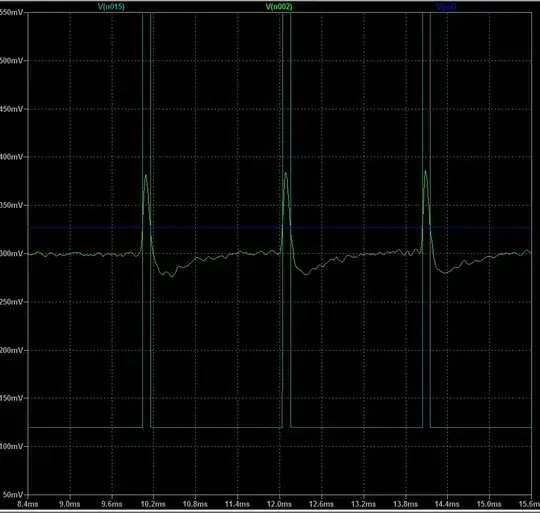Click the 50mV vertical axis label
Screen dimensions: 540x513
(x=13, y=495)
